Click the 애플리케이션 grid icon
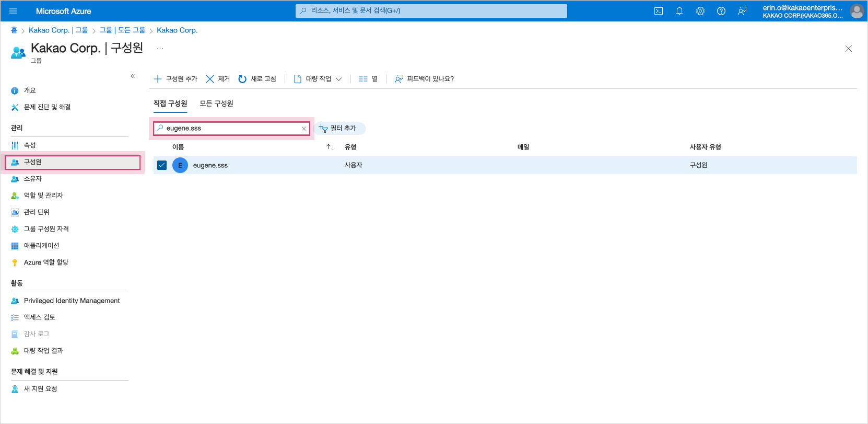The height and width of the screenshot is (424, 868). click(x=15, y=246)
